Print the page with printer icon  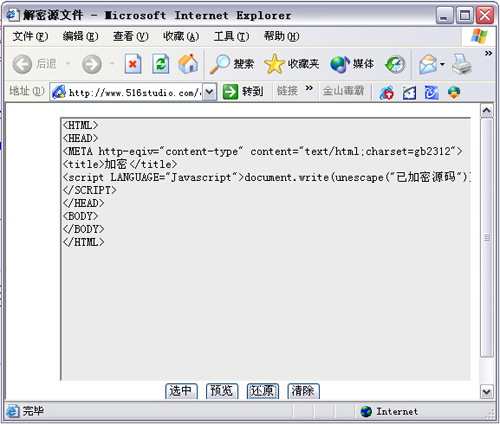pyautogui.click(x=462, y=64)
